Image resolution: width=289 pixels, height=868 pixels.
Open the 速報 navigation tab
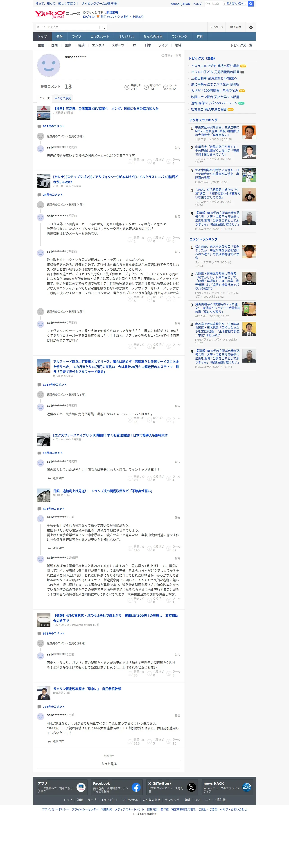click(60, 37)
